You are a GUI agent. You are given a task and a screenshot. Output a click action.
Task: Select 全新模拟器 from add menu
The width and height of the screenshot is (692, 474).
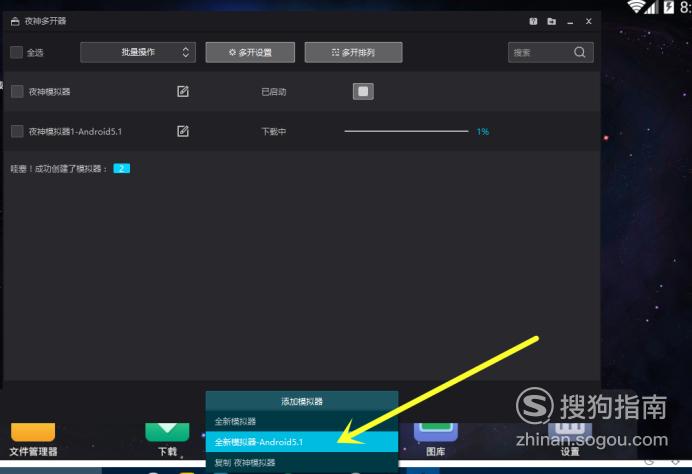click(302, 421)
